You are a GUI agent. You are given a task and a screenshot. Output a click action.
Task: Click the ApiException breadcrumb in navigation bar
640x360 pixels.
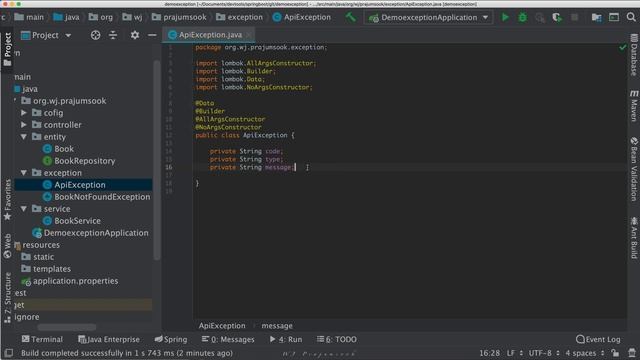click(x=302, y=17)
